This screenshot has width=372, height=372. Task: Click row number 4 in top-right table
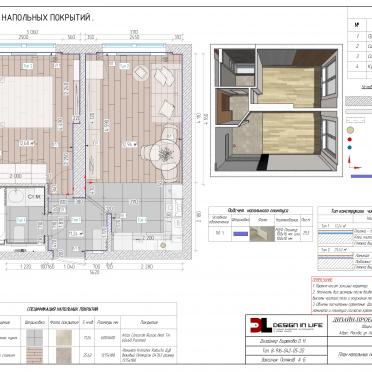(357, 66)
